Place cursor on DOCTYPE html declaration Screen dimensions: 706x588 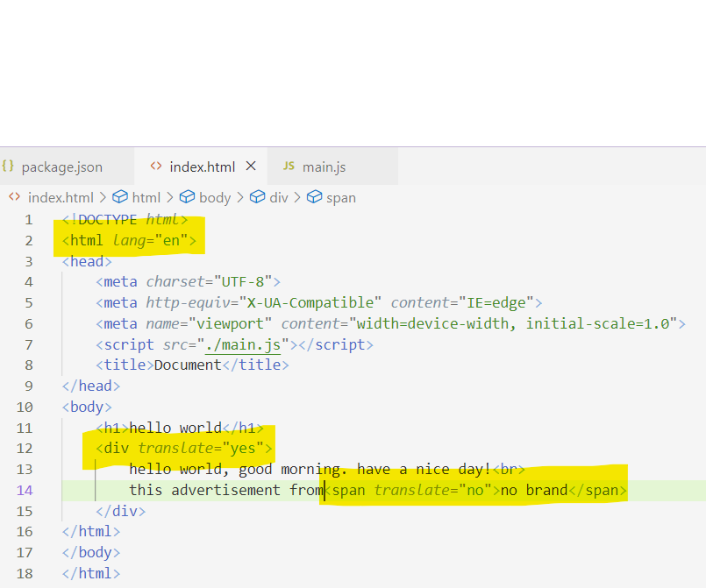pyautogui.click(x=125, y=220)
